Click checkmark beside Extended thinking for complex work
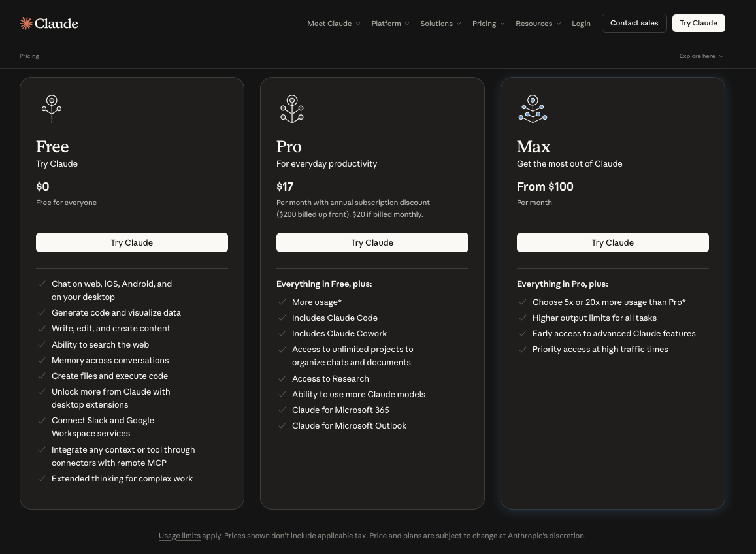Screen dimensions: 756x554 [x=42, y=478]
